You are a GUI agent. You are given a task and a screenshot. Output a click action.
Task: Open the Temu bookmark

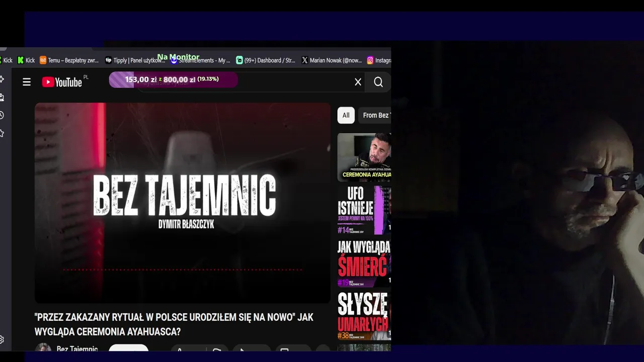pyautogui.click(x=69, y=60)
